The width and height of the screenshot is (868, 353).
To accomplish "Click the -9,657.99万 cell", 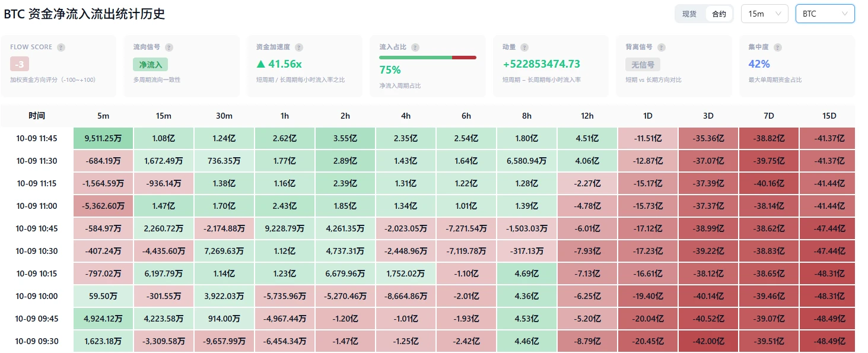I will click(224, 341).
